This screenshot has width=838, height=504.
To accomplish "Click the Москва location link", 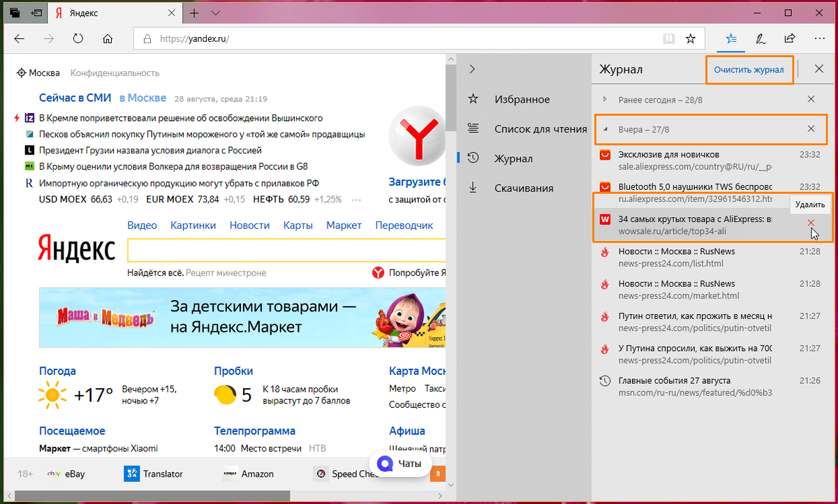I will click(38, 73).
